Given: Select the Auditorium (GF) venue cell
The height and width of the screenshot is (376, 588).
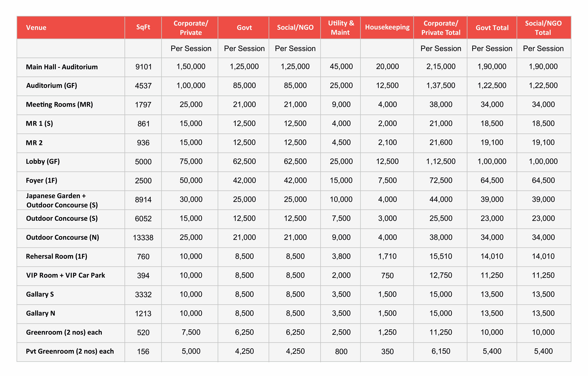Looking at the screenshot, I should click(x=52, y=86).
